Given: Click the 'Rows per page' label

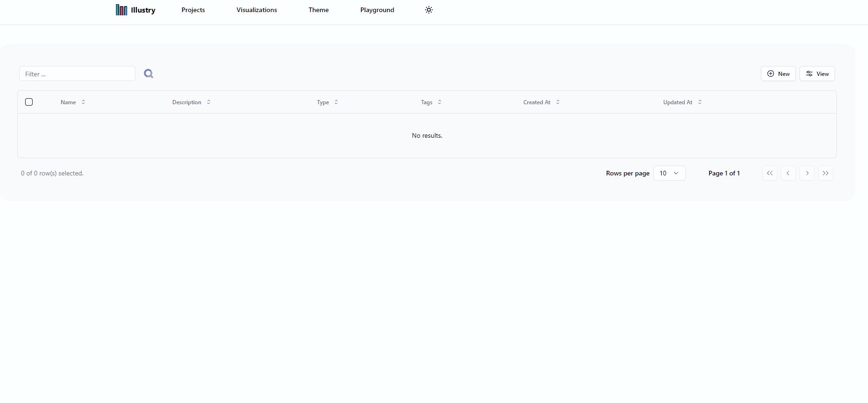Looking at the screenshot, I should 628,173.
